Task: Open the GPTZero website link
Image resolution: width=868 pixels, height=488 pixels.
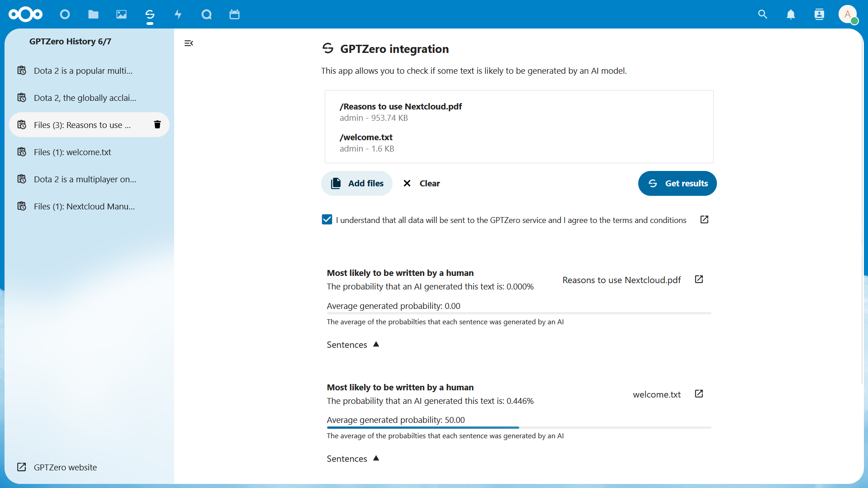Action: [x=89, y=467]
